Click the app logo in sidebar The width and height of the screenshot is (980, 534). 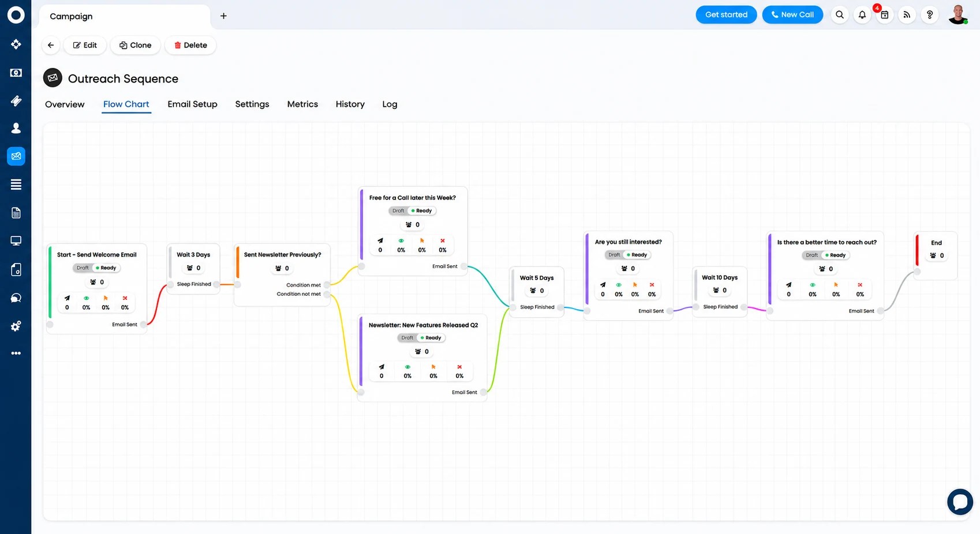[x=16, y=15]
